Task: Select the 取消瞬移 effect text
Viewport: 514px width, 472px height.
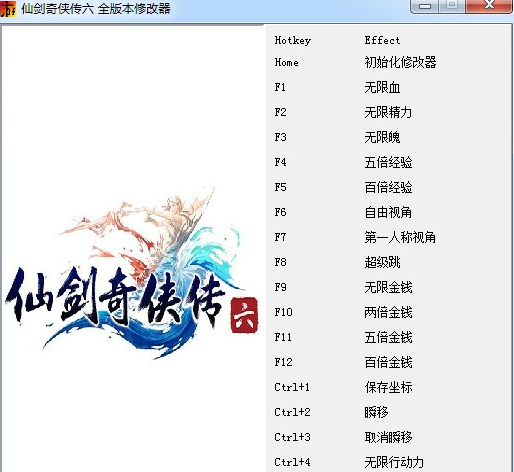Action: 388,437
